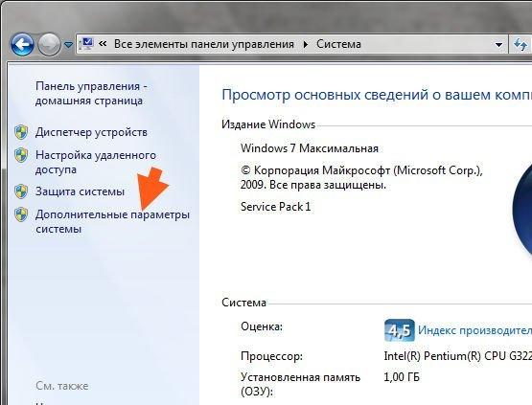The height and width of the screenshot is (405, 532).
Task: Open address bar history dropdown arrow
Action: coord(498,44)
